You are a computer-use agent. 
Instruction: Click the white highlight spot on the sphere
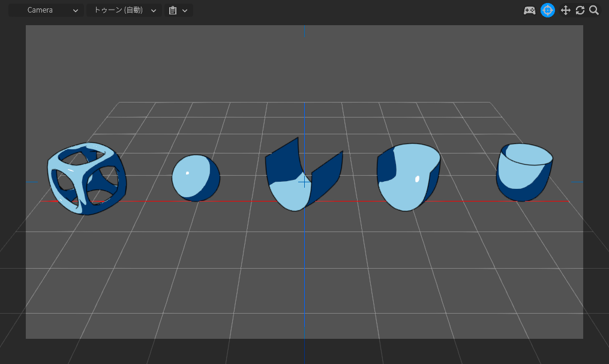pos(187,173)
